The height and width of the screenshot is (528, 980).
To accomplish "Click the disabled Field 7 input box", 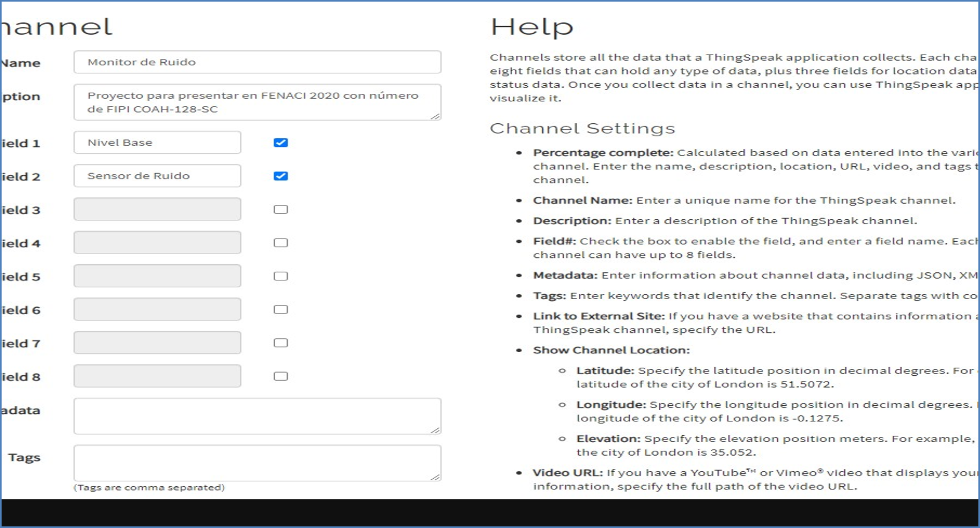I will tap(157, 343).
